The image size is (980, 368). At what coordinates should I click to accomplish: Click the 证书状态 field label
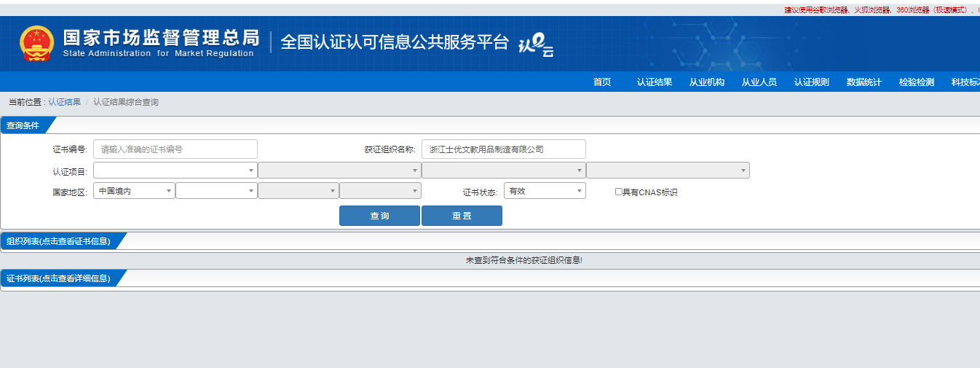[x=481, y=193]
